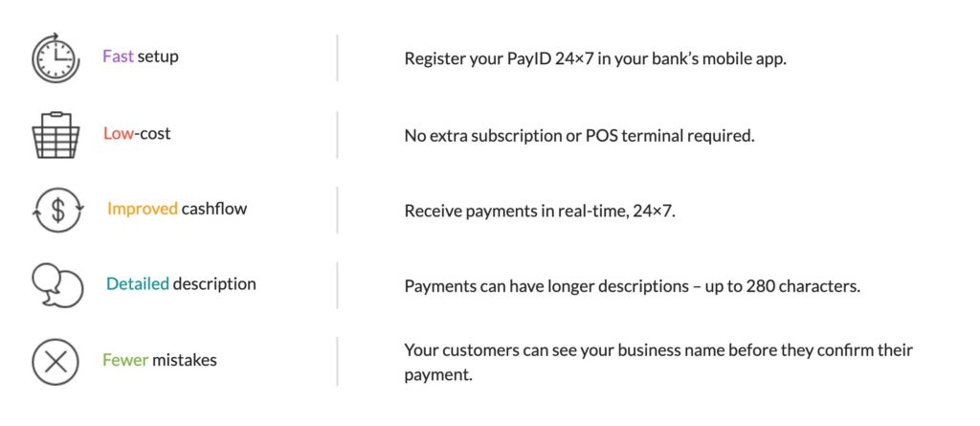This screenshot has width=980, height=426.
Task: Click the orange word Improved
Action: point(143,209)
